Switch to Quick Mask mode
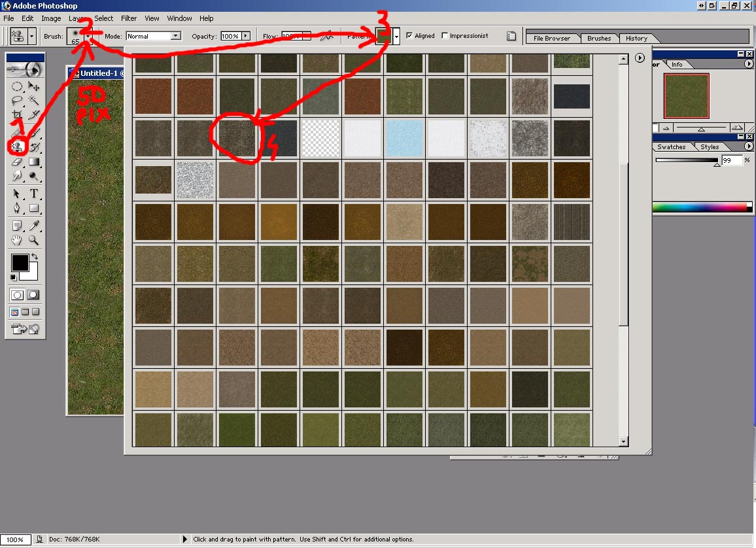Viewport: 756px width, 548px height. pyautogui.click(x=33, y=295)
